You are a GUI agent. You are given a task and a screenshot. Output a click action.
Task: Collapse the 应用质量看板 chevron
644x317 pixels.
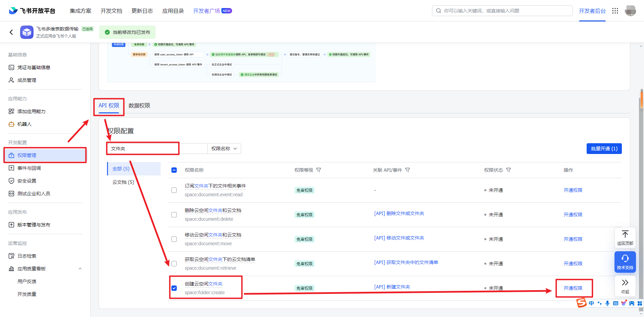point(80,269)
